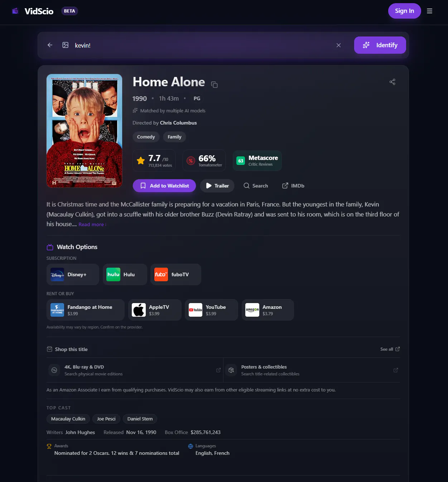Click the disc icon for 4K, Blu-ray & DVD
The image size is (448, 482).
54,370
